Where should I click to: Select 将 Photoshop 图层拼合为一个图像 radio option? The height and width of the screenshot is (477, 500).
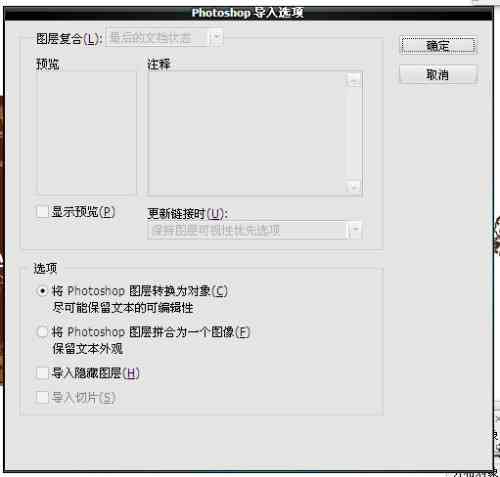(x=42, y=332)
